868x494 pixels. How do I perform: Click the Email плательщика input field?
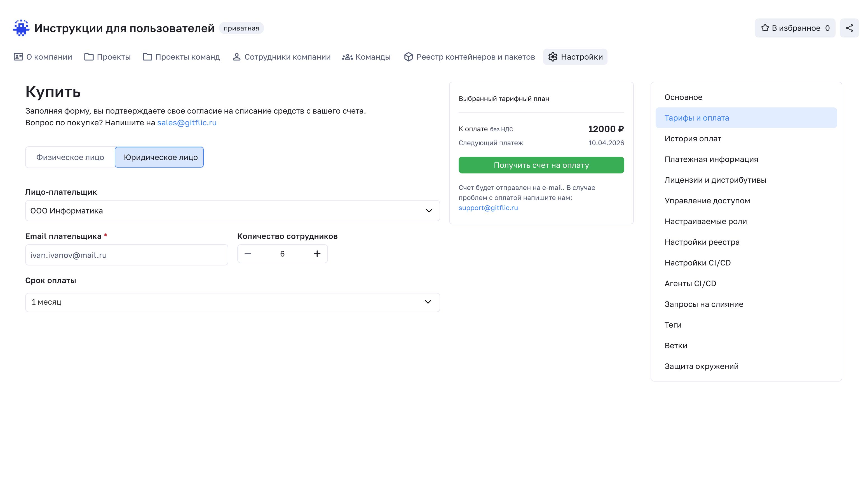pyautogui.click(x=126, y=255)
